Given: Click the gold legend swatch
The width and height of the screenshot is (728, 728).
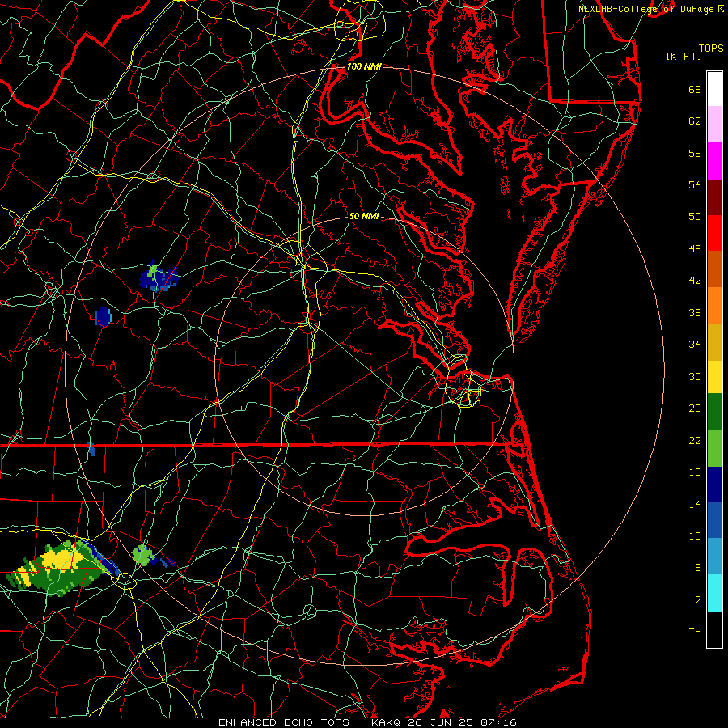Looking at the screenshot, I should (714, 342).
